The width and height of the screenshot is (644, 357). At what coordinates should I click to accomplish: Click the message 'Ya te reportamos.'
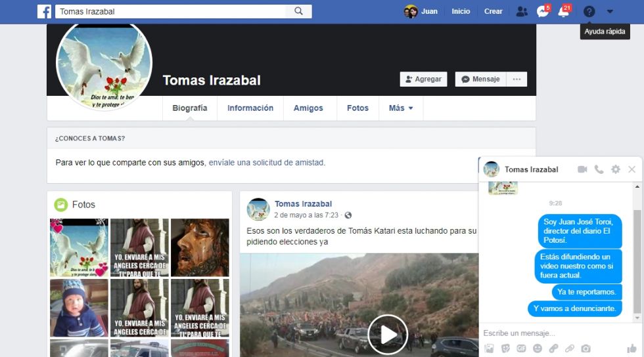point(586,292)
